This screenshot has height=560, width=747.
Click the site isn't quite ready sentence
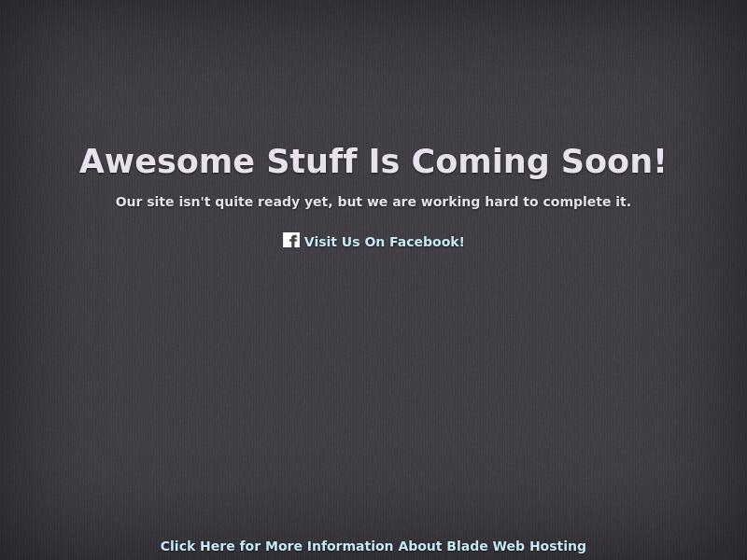pos(373,202)
